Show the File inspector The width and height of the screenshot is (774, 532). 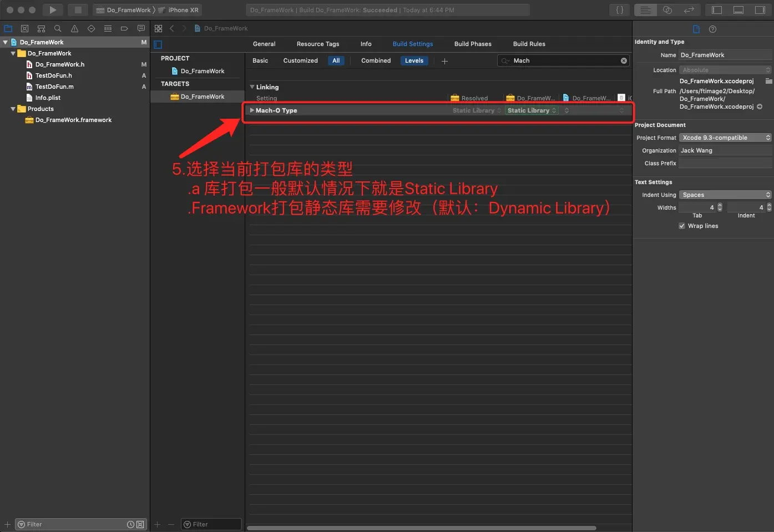coord(696,29)
